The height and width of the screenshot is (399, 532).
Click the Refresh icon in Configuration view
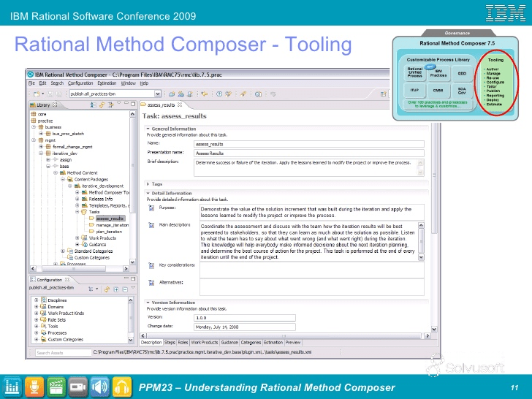107,289
